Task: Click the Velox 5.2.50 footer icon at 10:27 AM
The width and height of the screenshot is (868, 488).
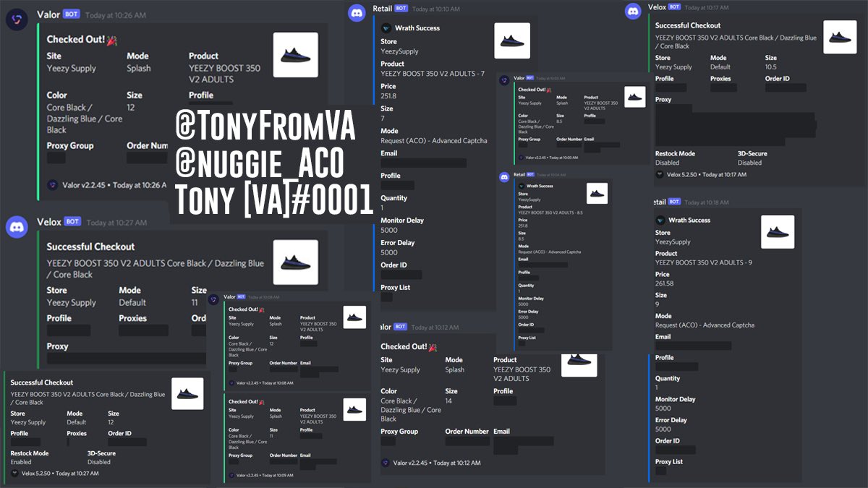Action: coord(14,473)
